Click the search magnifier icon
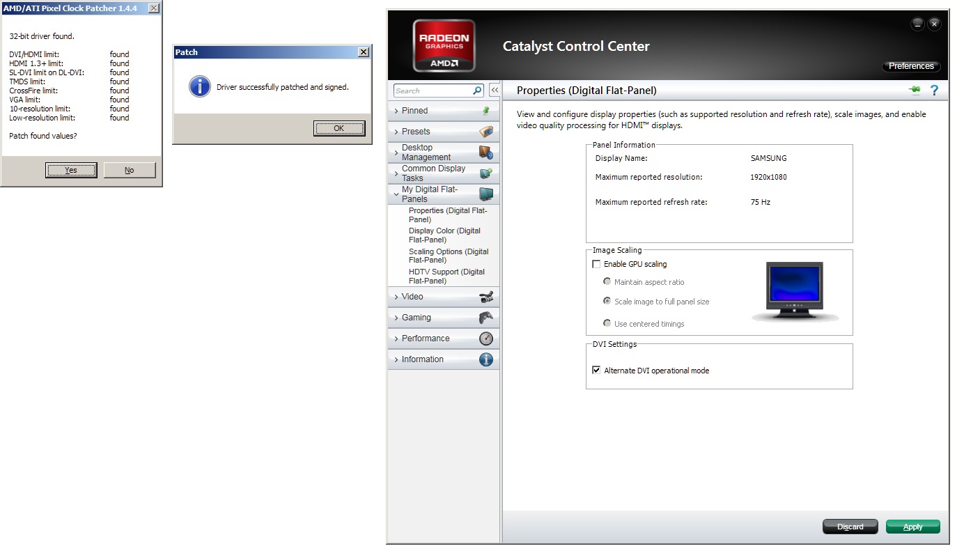Image resolution: width=964 pixels, height=560 pixels. pos(477,91)
